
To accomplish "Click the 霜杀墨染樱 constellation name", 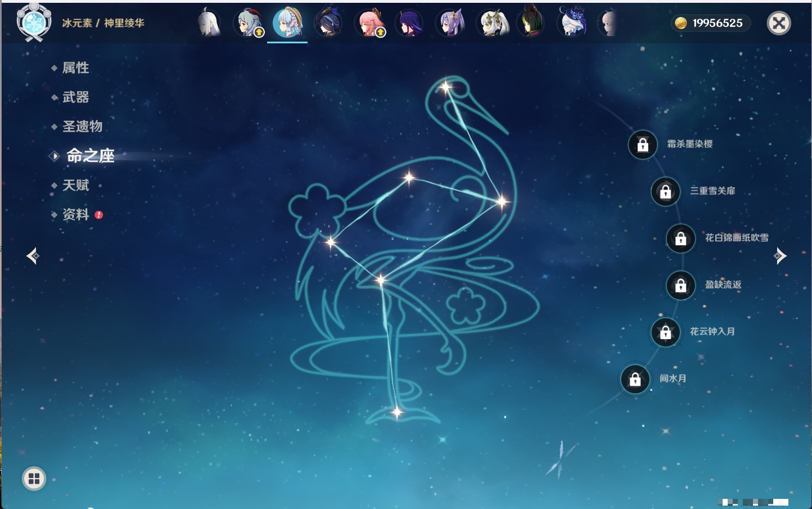I will click(690, 144).
